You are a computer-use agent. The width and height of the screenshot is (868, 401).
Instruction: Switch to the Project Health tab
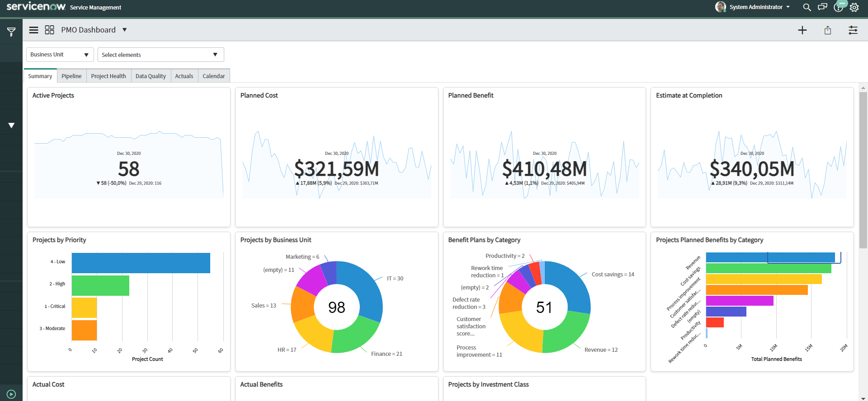pyautogui.click(x=108, y=76)
